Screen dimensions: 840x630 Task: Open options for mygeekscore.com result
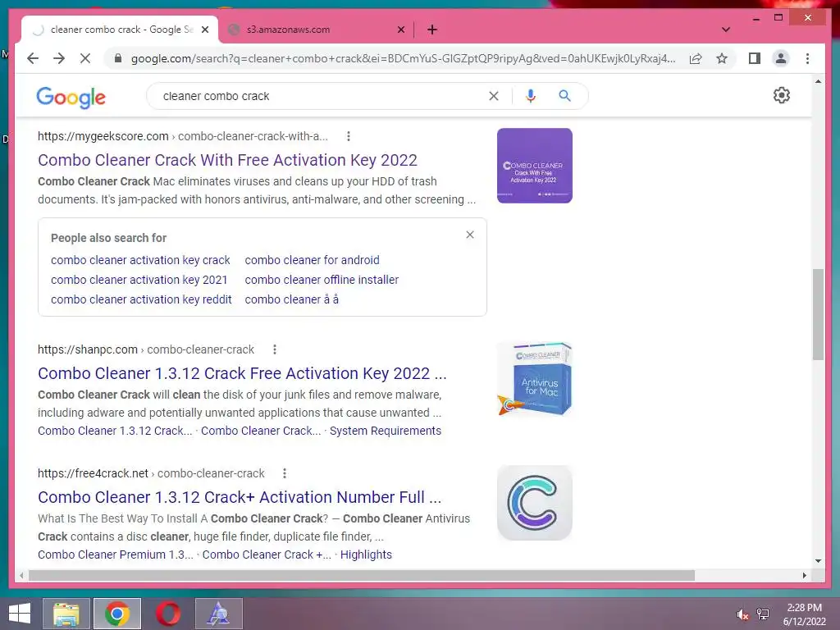349,136
